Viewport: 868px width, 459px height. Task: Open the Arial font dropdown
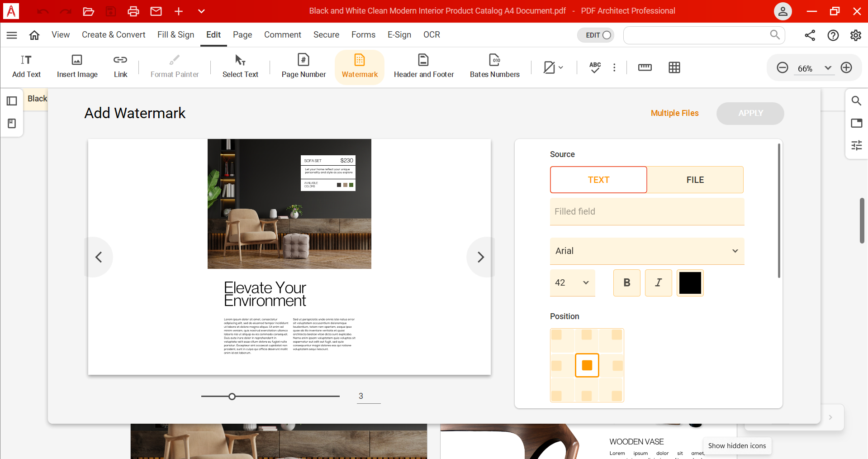pyautogui.click(x=646, y=251)
